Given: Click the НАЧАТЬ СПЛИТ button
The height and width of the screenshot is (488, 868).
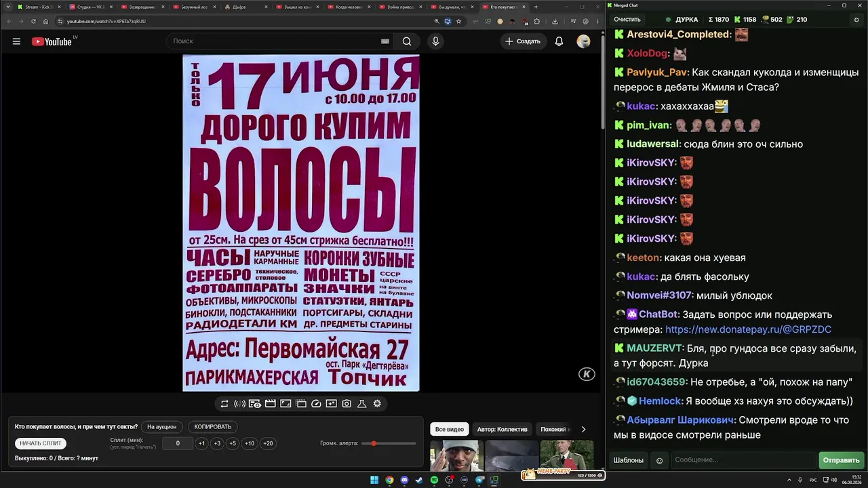Looking at the screenshot, I should pyautogui.click(x=41, y=443).
